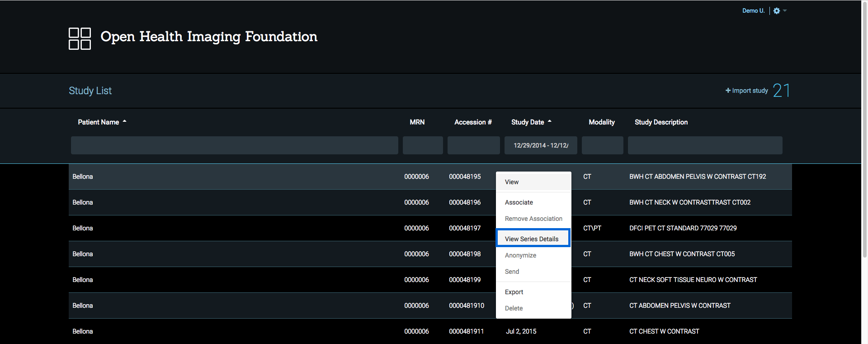This screenshot has width=868, height=344.
Task: Open the Study Date range filter
Action: click(541, 145)
